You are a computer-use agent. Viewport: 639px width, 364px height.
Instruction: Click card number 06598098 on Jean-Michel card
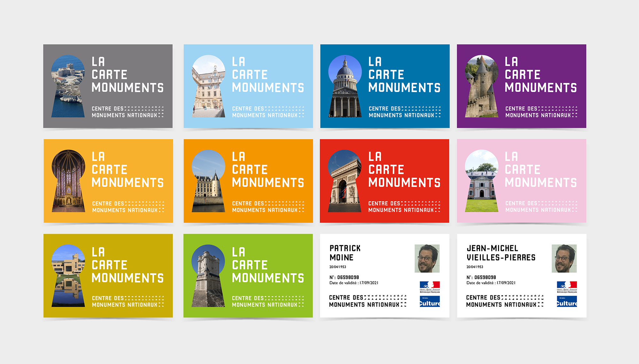tap(481, 277)
